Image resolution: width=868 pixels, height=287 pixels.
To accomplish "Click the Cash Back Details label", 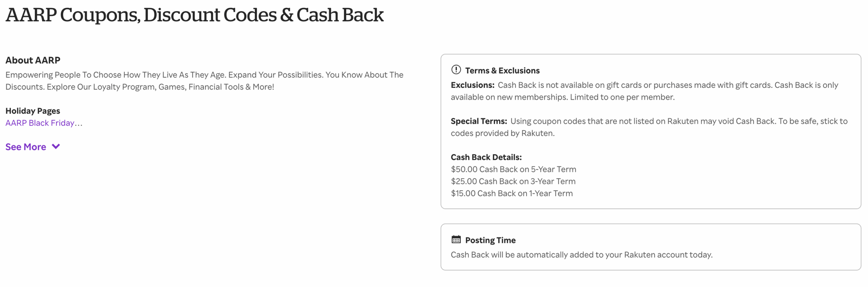I will click(x=486, y=157).
